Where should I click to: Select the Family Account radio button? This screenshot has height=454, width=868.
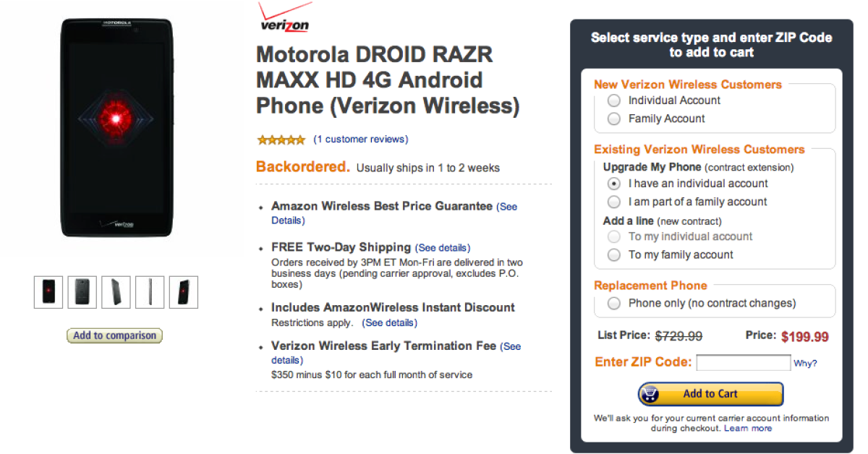click(x=614, y=119)
